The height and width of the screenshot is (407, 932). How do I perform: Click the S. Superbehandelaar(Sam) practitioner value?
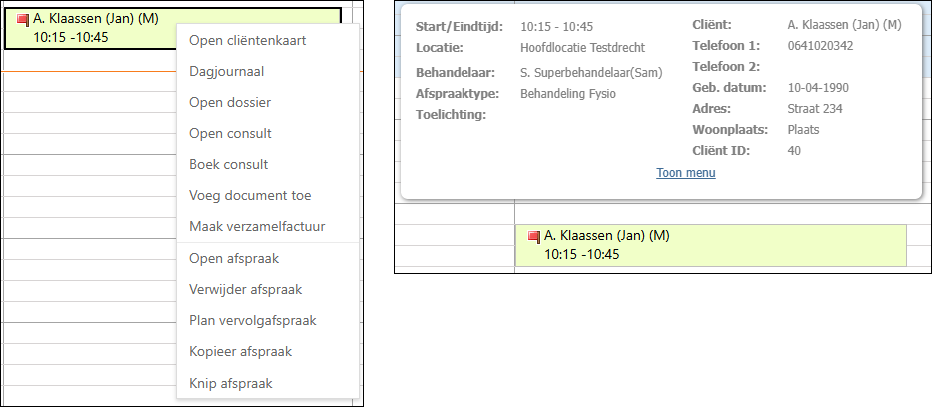click(591, 73)
